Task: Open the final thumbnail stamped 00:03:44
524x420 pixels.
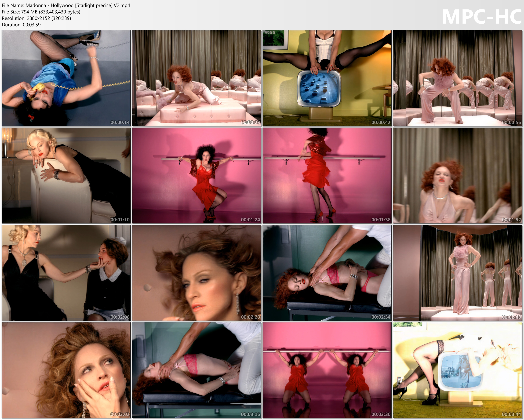Action: [x=458, y=370]
